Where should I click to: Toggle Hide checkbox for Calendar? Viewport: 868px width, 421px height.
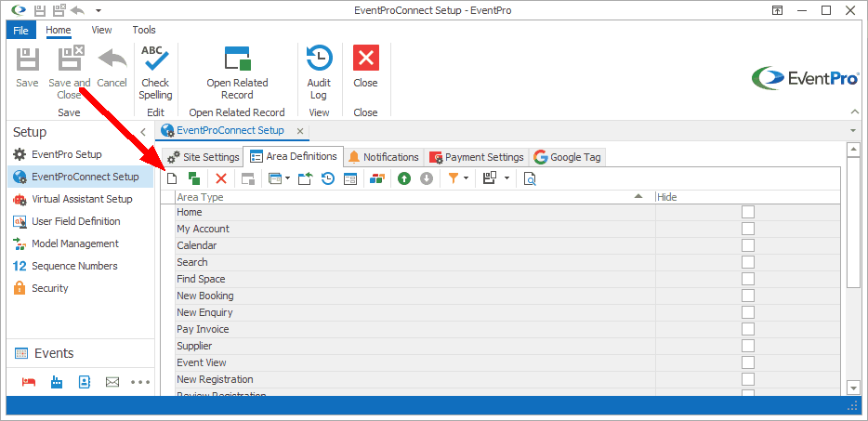748,245
